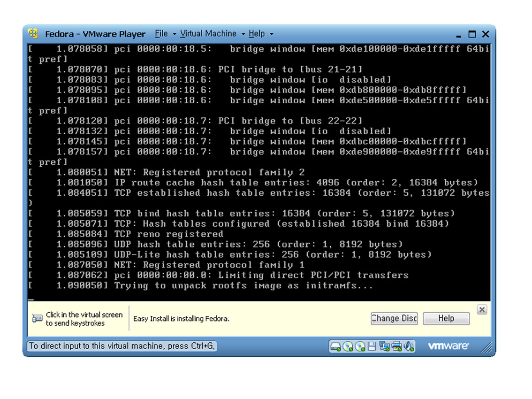This screenshot has height=399, width=532.
Task: Close the VMware Player window
Action: [x=486, y=34]
